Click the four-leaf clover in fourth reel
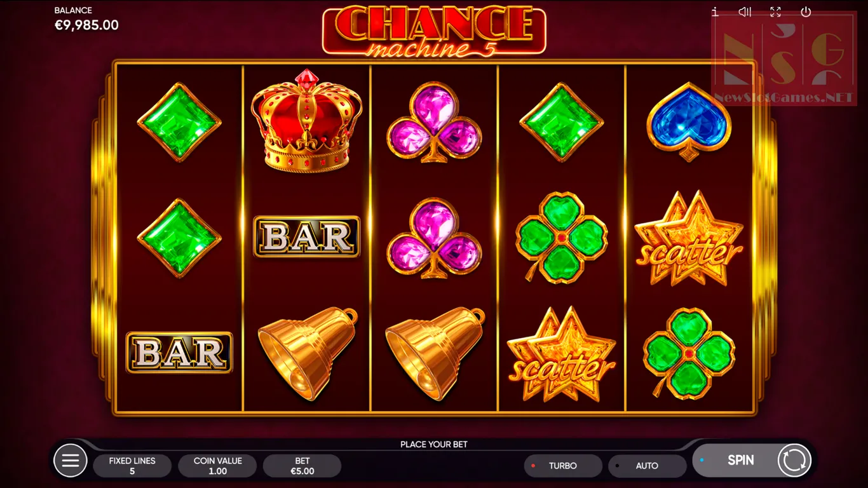The image size is (868, 488). coord(562,237)
